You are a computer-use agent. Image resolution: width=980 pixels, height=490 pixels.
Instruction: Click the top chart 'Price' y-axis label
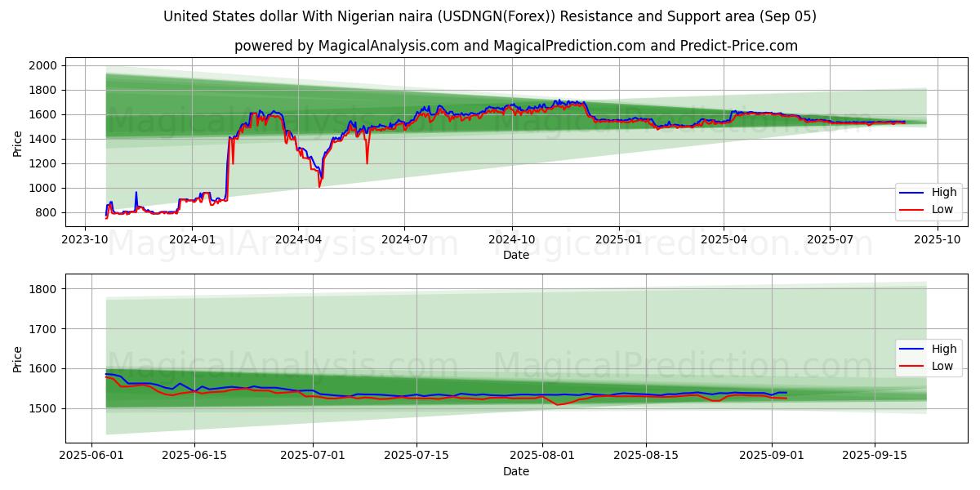18,142
